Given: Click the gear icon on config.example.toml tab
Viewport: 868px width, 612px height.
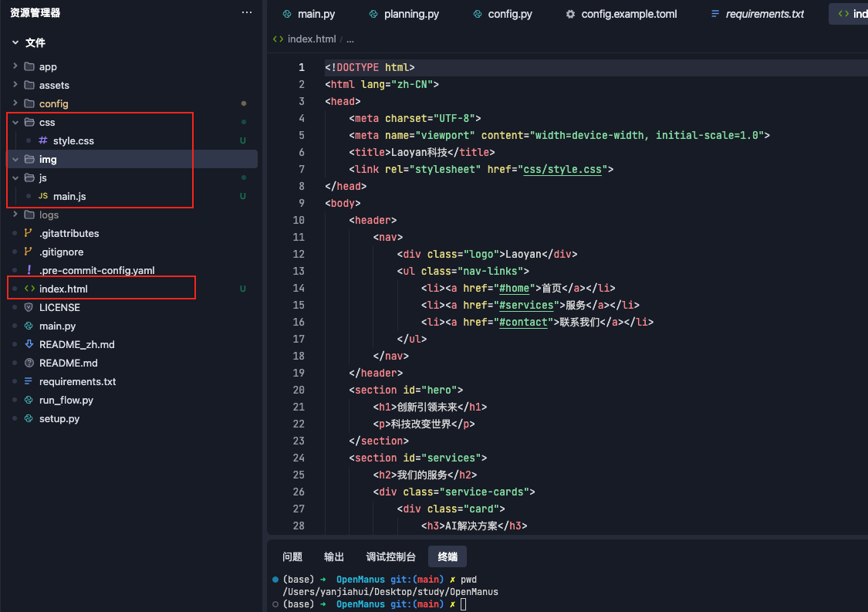Looking at the screenshot, I should click(x=570, y=14).
